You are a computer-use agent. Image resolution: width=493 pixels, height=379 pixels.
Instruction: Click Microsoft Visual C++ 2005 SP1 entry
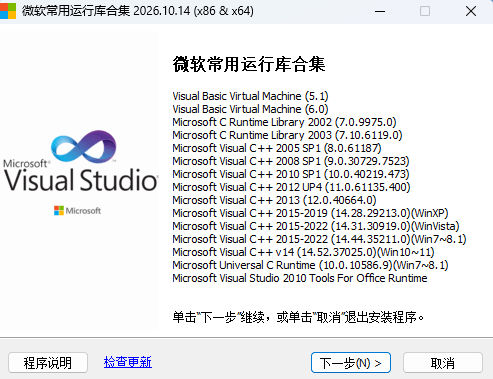coord(277,148)
